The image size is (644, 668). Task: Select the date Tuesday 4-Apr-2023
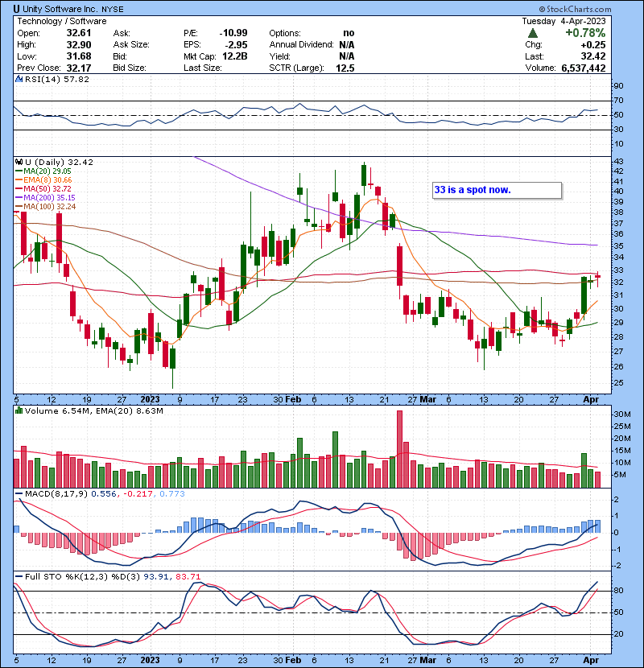pos(563,21)
